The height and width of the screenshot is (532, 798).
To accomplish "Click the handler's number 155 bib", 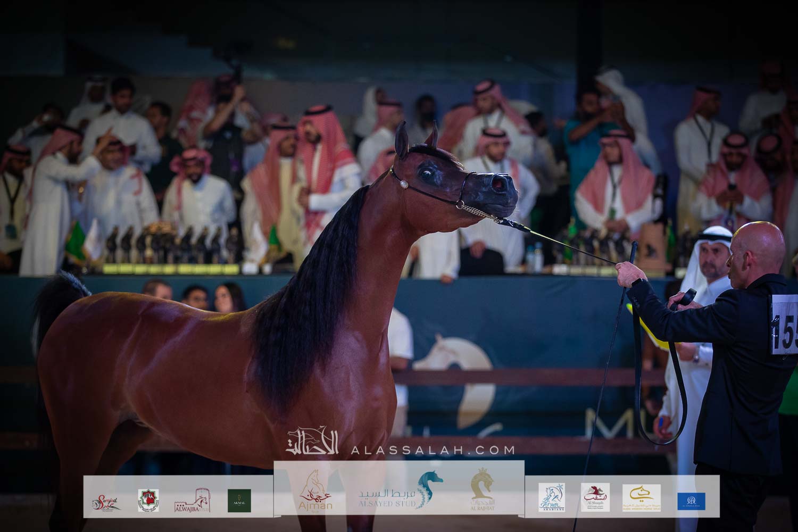I will 785,325.
